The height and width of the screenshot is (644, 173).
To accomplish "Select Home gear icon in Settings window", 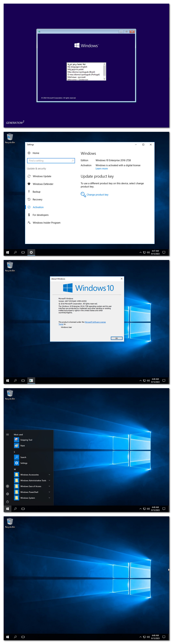I will point(29,153).
